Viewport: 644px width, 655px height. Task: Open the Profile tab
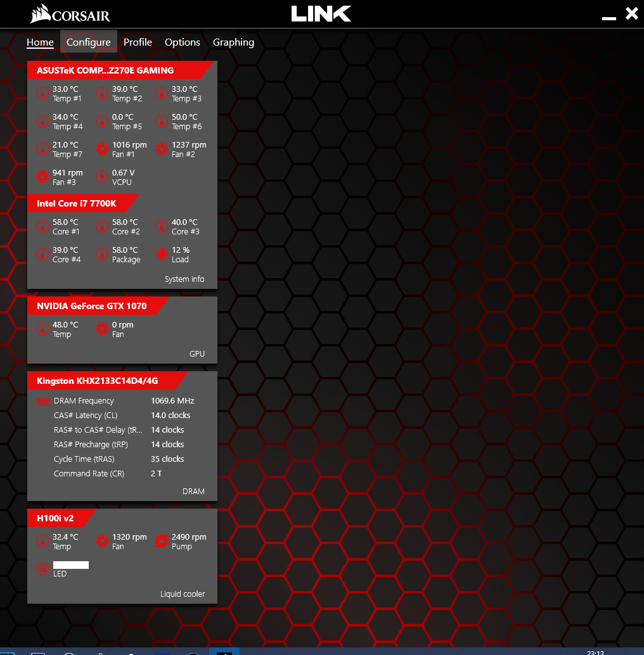138,42
